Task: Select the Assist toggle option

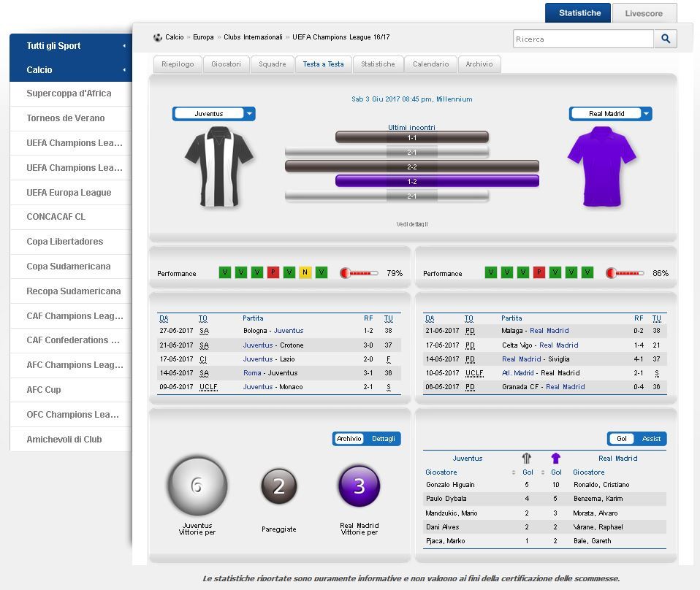Action: [x=651, y=439]
